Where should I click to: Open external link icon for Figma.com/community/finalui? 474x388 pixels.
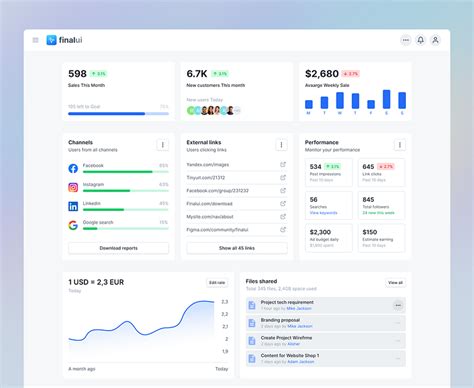click(283, 229)
